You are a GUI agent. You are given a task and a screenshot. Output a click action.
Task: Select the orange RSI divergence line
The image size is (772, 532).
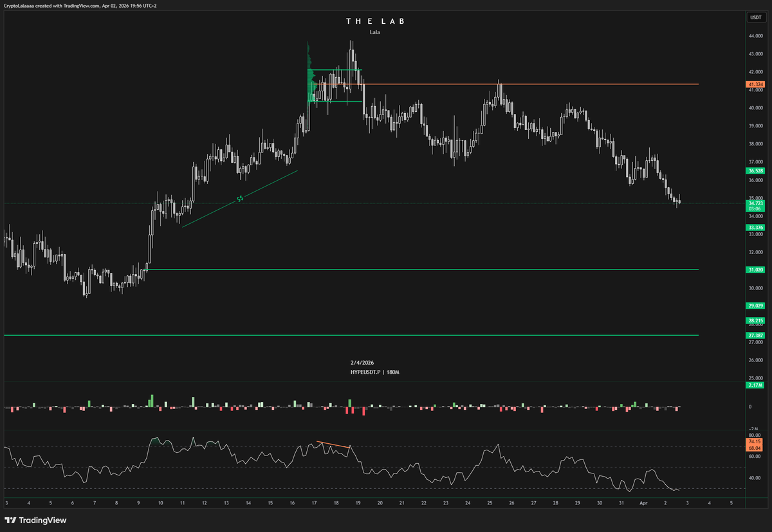[x=333, y=444]
